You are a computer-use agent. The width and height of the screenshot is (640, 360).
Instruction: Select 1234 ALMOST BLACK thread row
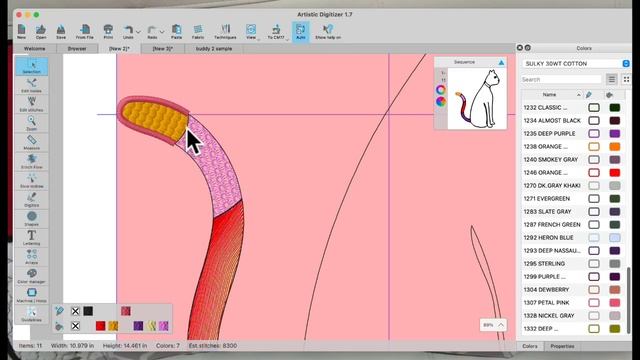pos(573,120)
